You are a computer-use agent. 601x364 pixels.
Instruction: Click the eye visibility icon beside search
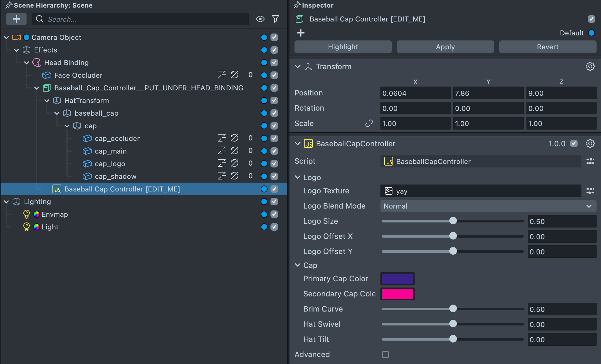[x=260, y=19]
